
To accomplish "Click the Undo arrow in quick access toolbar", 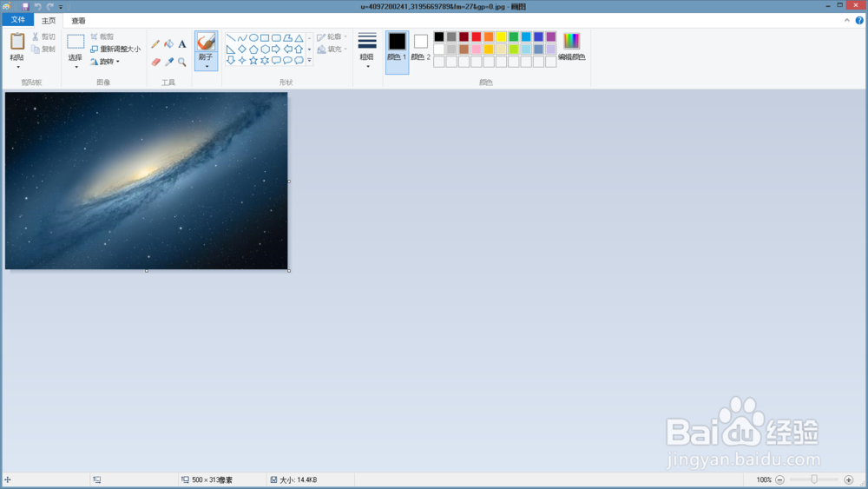I will pyautogui.click(x=37, y=7).
